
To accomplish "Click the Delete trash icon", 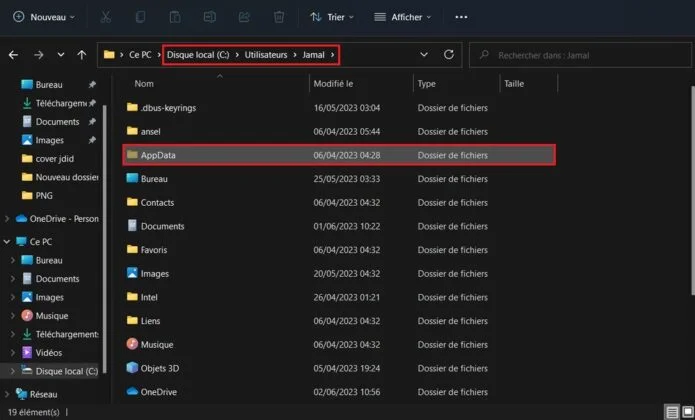I will (279, 17).
